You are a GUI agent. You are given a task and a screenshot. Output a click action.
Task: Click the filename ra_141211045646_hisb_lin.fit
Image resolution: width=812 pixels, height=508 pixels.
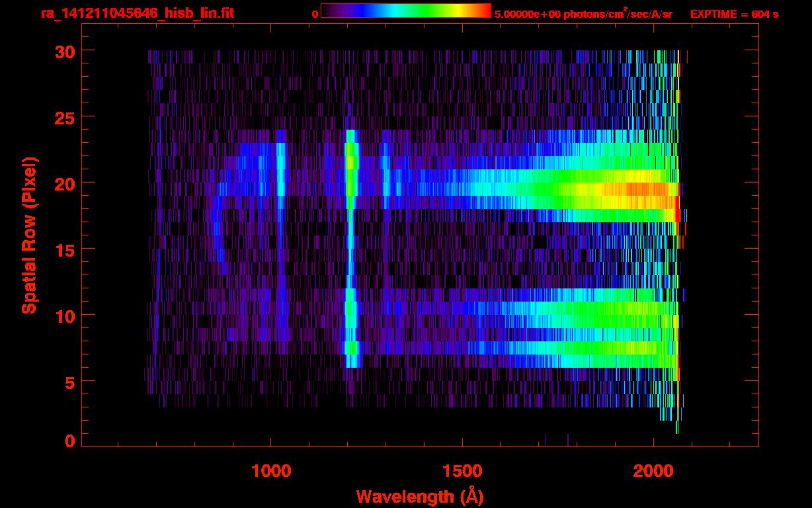click(x=137, y=13)
